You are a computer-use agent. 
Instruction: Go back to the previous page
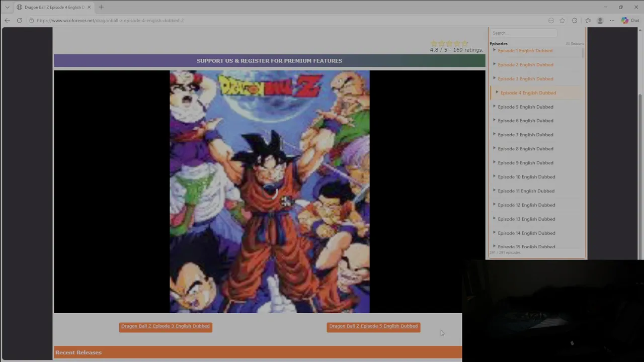click(x=7, y=21)
